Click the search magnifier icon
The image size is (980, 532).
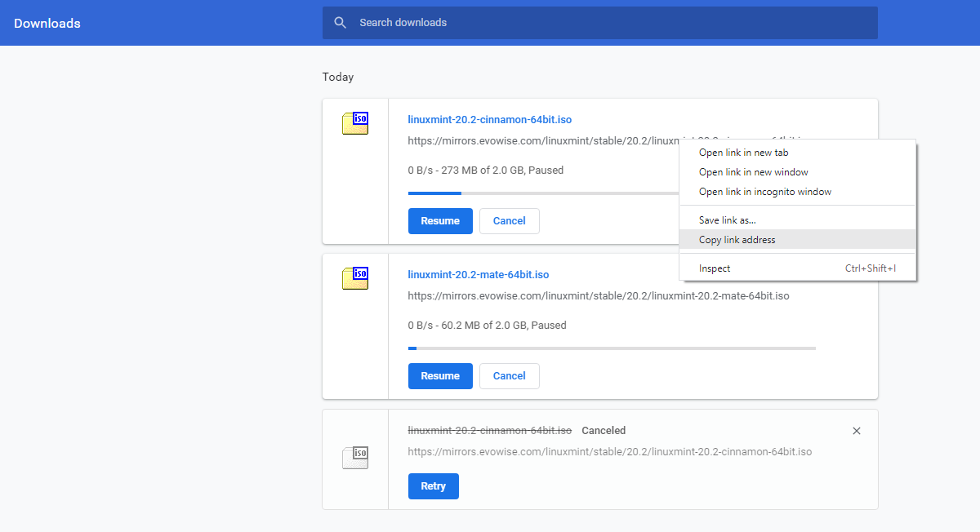(341, 23)
